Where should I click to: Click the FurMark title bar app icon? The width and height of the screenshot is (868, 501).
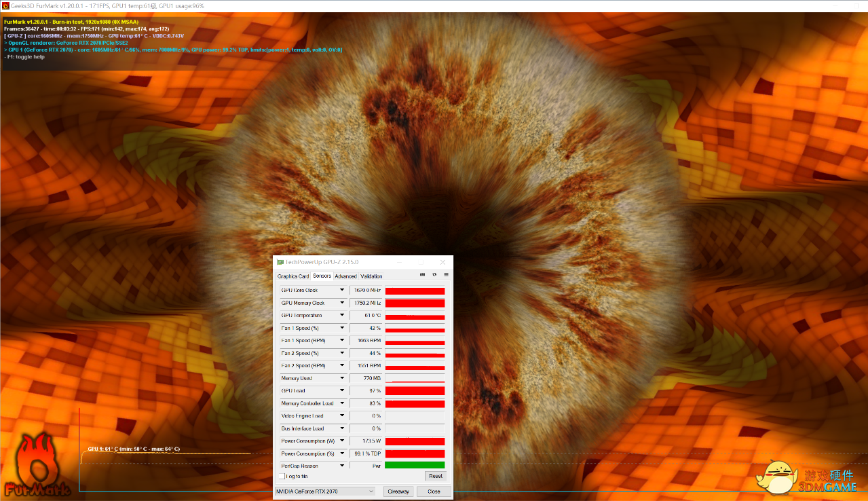pos(5,5)
